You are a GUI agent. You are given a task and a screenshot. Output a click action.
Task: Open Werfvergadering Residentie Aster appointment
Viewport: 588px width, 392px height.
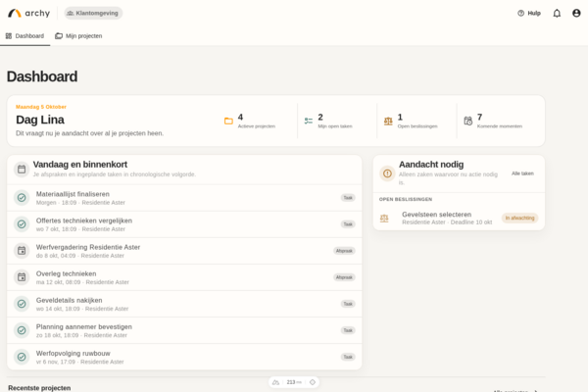click(x=184, y=251)
